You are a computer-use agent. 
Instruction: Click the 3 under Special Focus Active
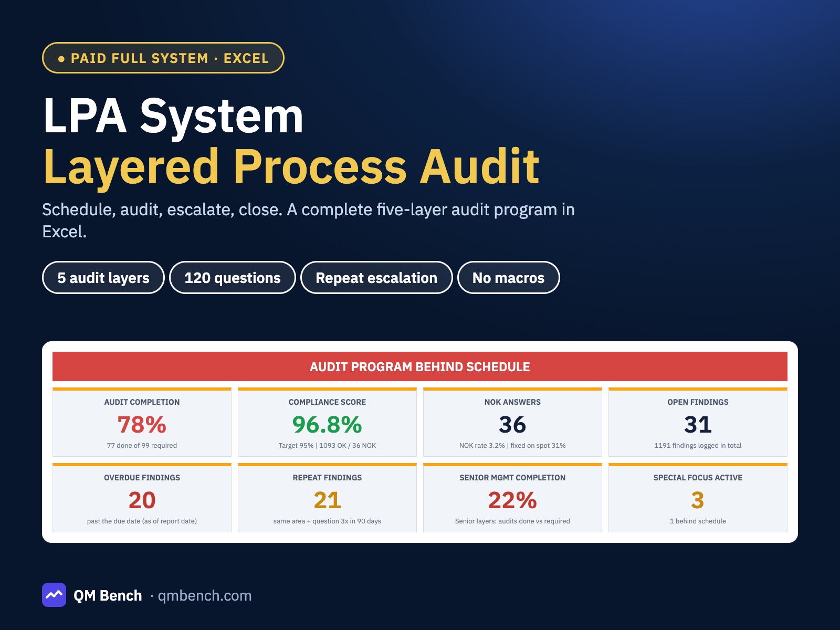point(698,500)
